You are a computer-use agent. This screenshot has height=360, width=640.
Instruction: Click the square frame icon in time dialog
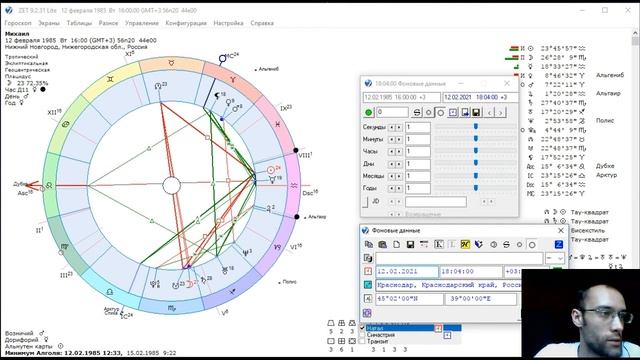(453, 112)
